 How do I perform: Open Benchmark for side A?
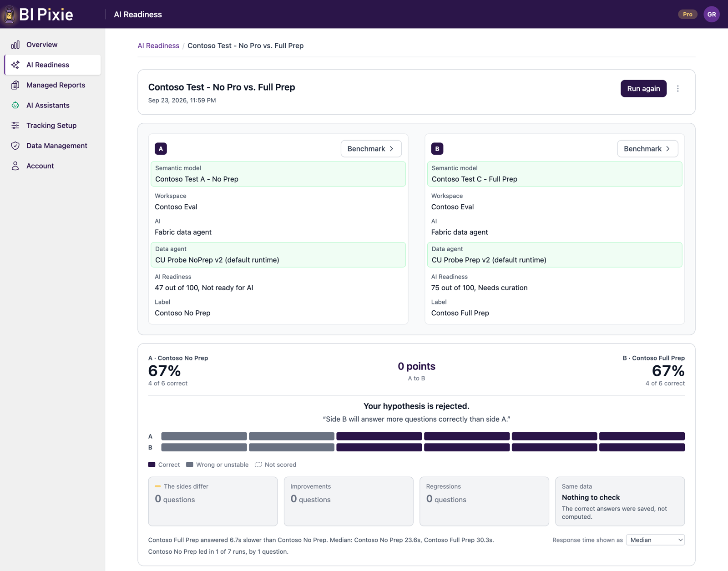(x=371, y=149)
